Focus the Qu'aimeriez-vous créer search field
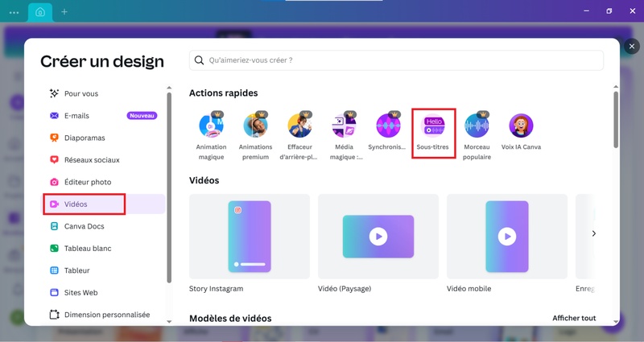The height and width of the screenshot is (342, 644). [396, 60]
